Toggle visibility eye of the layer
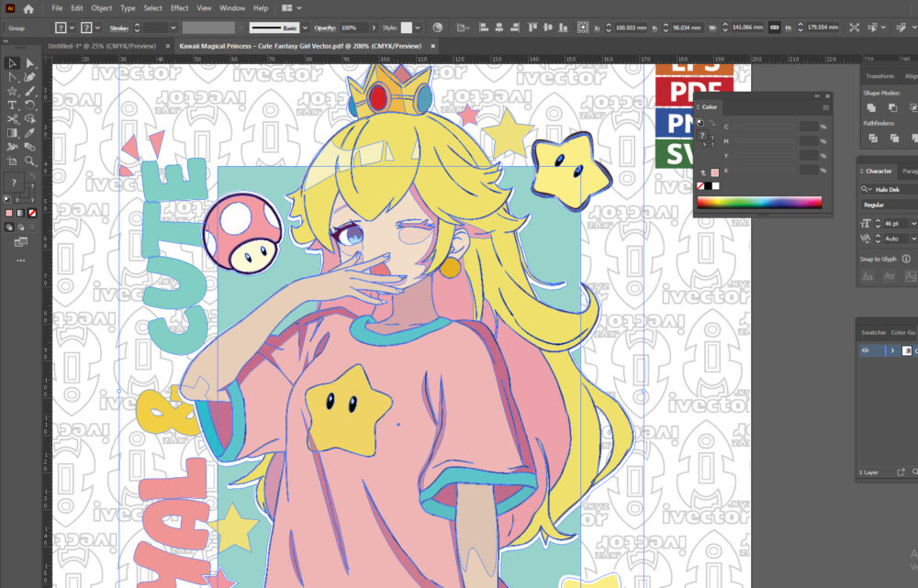The height and width of the screenshot is (588, 918). point(866,350)
